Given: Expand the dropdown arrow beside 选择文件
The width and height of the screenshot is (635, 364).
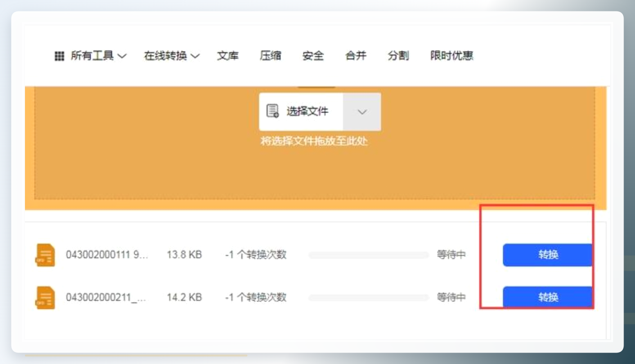Looking at the screenshot, I should click(362, 112).
